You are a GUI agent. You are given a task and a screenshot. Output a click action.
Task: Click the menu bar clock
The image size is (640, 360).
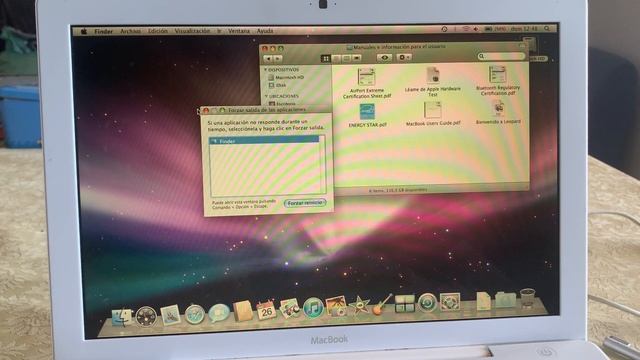pyautogui.click(x=524, y=29)
